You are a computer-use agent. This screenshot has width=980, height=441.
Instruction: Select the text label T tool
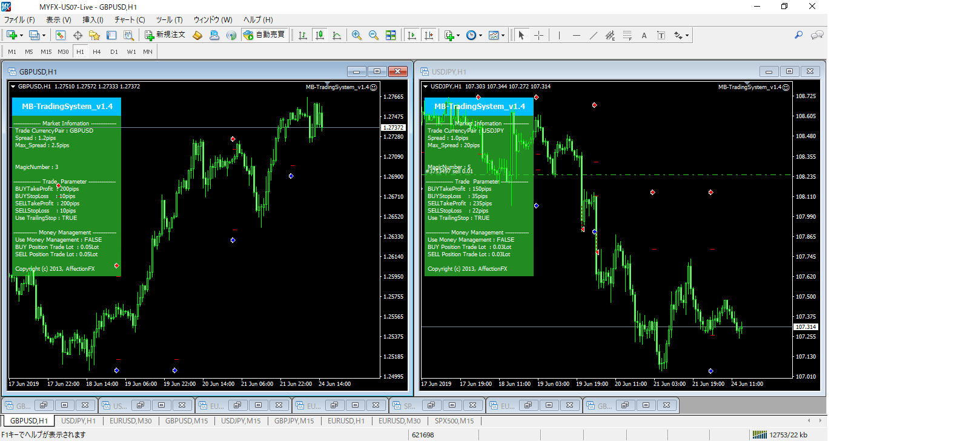pos(661,35)
